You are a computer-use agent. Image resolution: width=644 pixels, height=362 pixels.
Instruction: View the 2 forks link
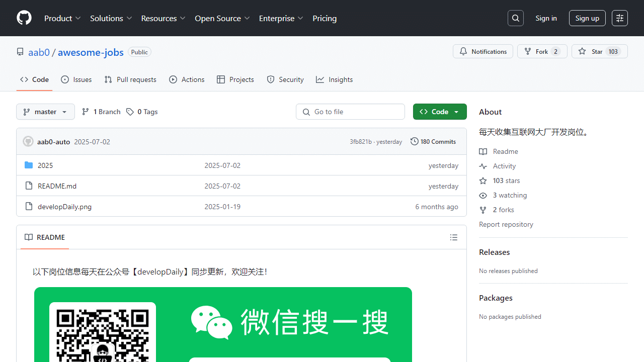tap(497, 210)
